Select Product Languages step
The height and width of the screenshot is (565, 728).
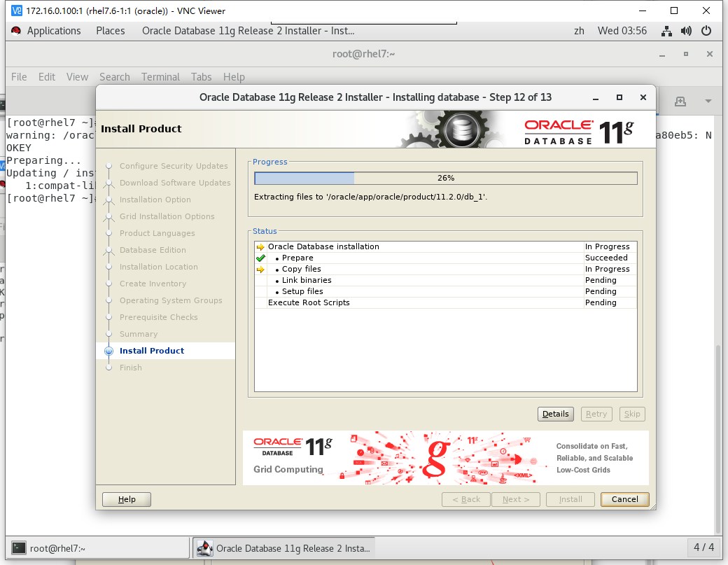pyautogui.click(x=157, y=233)
